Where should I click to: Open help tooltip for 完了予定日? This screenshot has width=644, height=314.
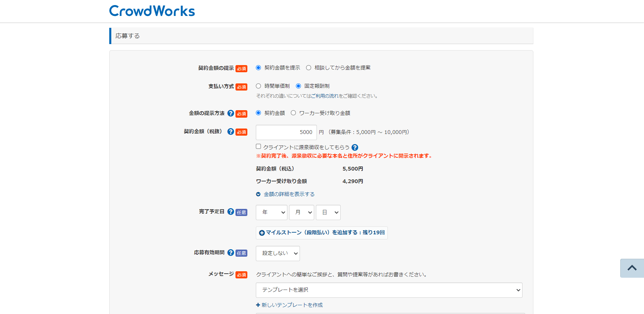click(230, 212)
